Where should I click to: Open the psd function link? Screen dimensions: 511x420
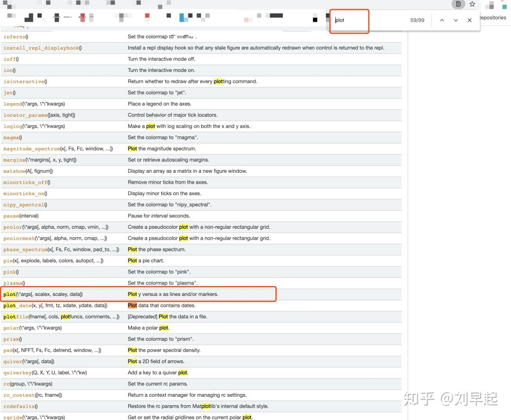(x=8, y=350)
